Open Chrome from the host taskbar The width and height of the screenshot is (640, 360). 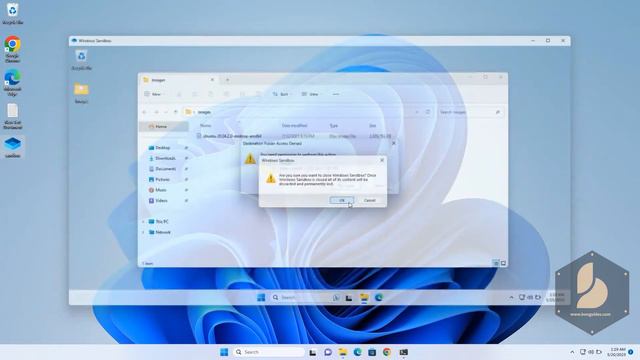(x=387, y=352)
